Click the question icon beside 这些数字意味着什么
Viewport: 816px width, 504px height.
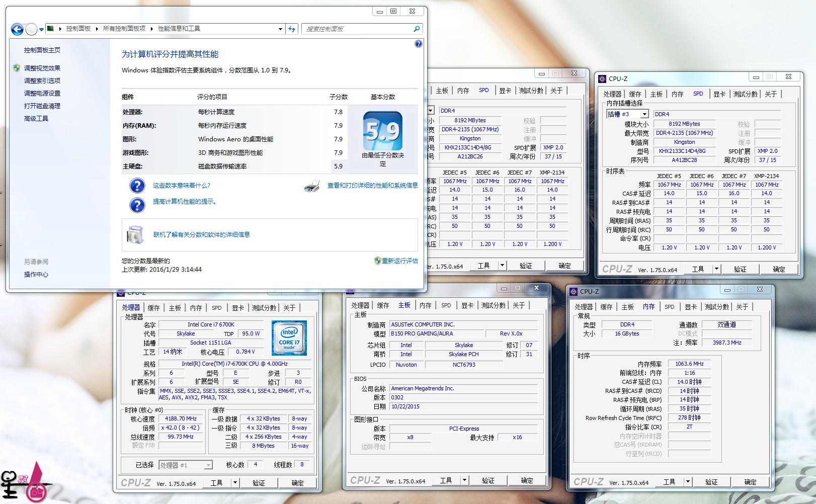[x=137, y=186]
